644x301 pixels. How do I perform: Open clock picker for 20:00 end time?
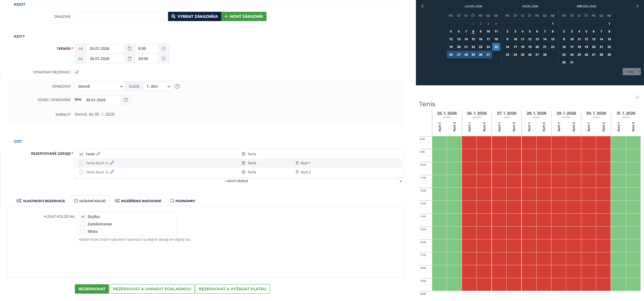163,59
